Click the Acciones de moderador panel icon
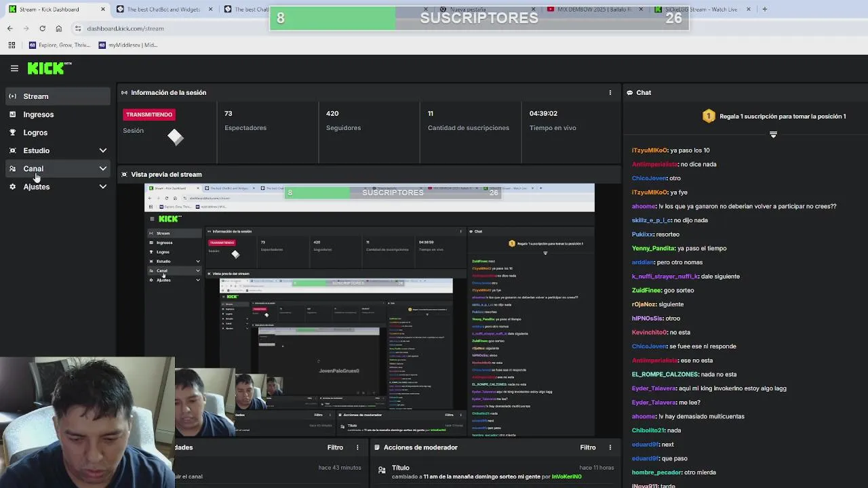The height and width of the screenshot is (488, 868). point(376,447)
